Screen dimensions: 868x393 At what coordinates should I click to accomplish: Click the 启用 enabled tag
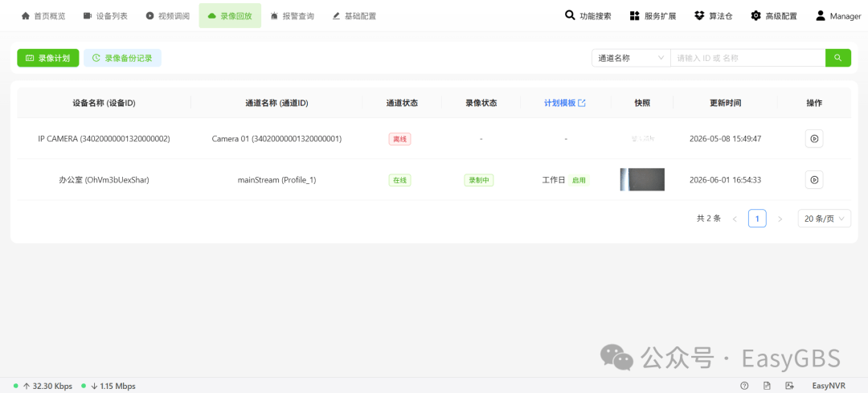(x=579, y=180)
